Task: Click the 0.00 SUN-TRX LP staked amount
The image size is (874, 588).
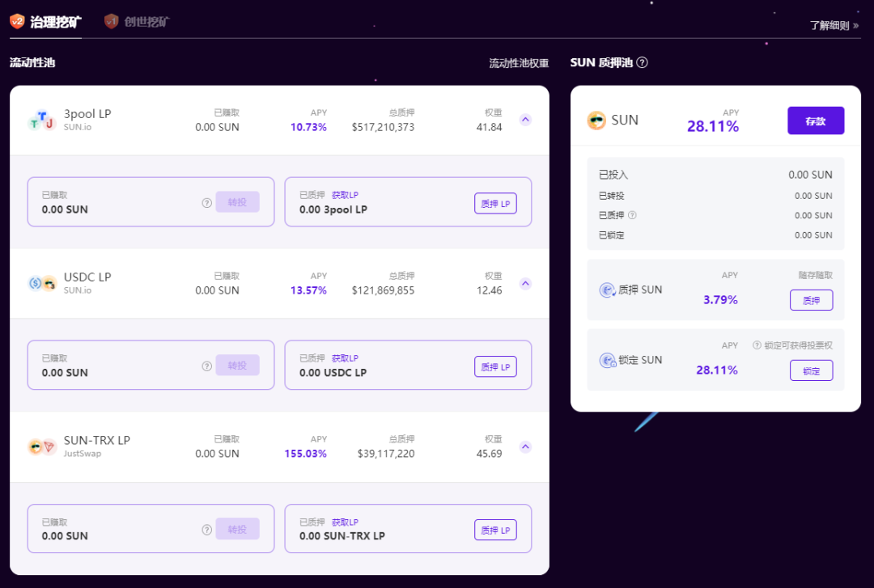Action: (x=342, y=536)
